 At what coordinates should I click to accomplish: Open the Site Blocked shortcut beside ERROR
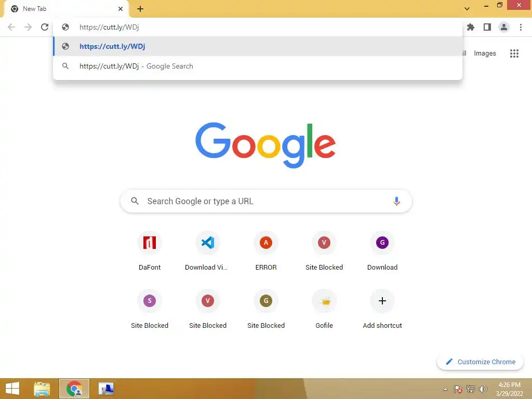click(x=324, y=250)
